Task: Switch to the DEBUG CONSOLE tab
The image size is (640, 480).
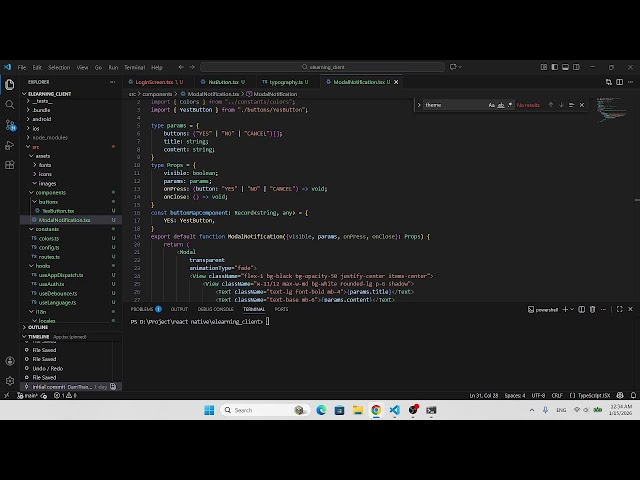Action: (x=216, y=309)
